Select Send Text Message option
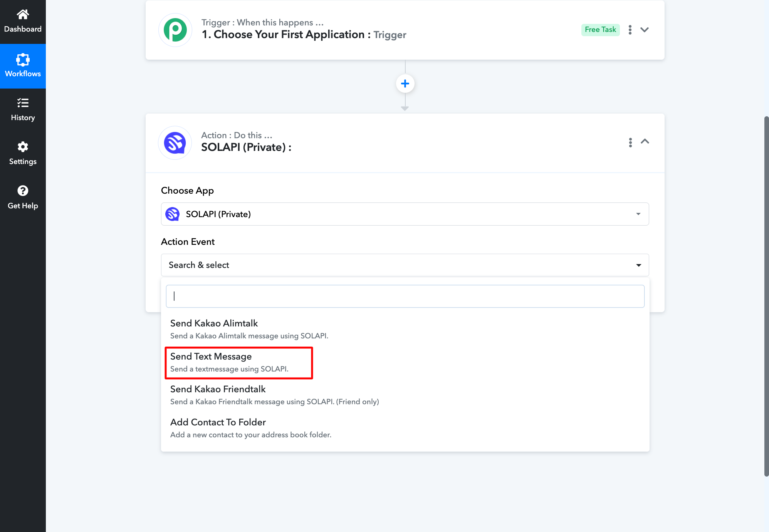Viewport: 769px width, 532px height. tap(405, 362)
